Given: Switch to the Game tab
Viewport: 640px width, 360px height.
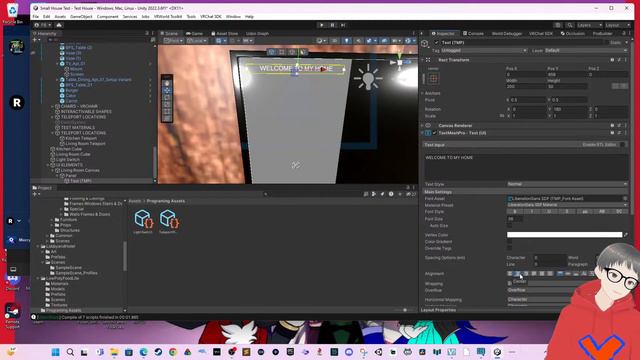Looking at the screenshot, I should 194,33.
